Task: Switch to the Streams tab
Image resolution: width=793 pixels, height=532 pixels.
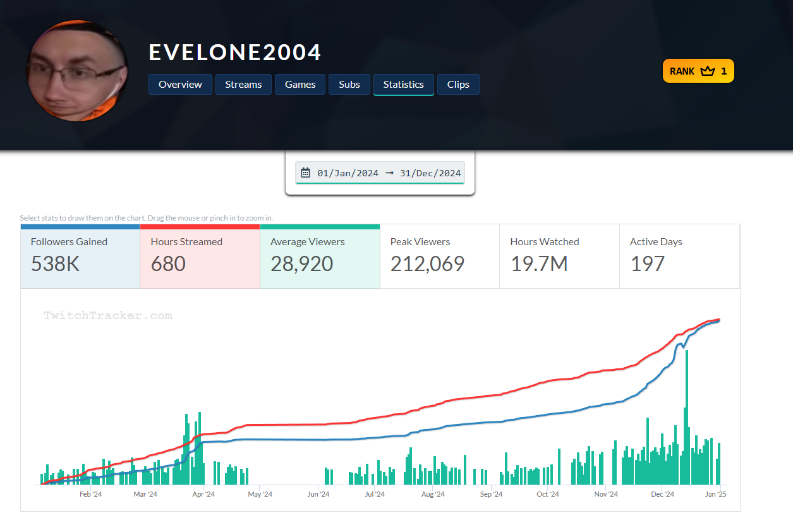Action: click(x=243, y=85)
